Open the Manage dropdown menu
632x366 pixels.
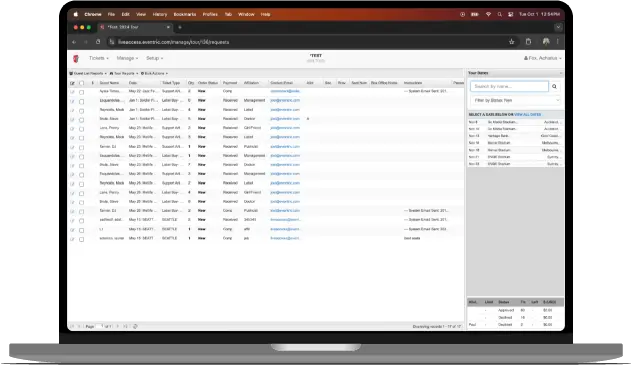tap(127, 58)
